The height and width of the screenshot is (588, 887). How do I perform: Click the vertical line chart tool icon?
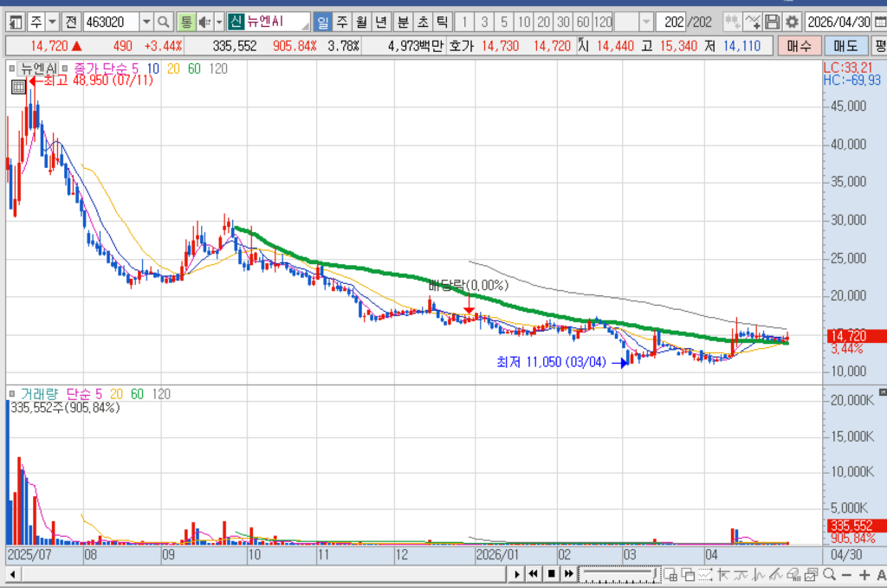758,575
